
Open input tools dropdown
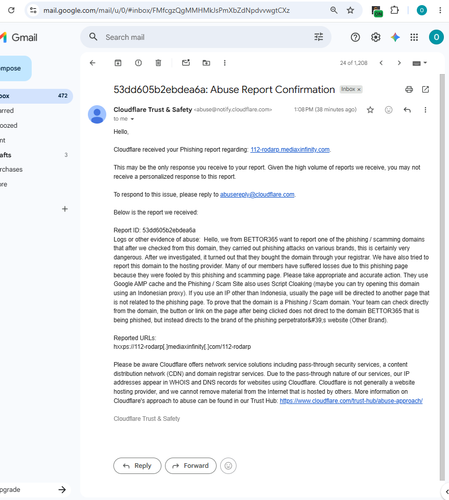(x=420, y=63)
